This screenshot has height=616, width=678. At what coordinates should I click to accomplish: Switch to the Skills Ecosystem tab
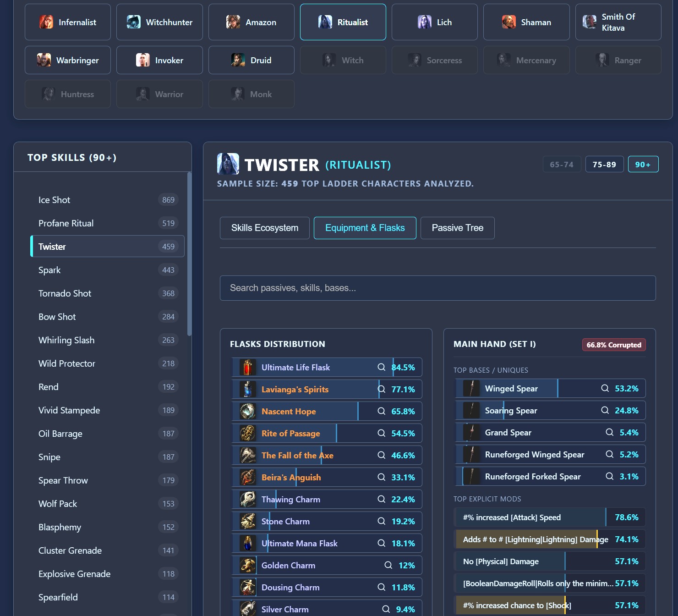(265, 228)
